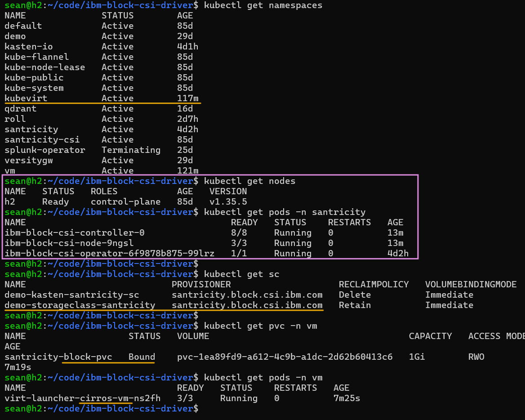The width and height of the screenshot is (525, 420).
Task: Click the 'PROVISIONER' column header
Action: [x=201, y=285]
